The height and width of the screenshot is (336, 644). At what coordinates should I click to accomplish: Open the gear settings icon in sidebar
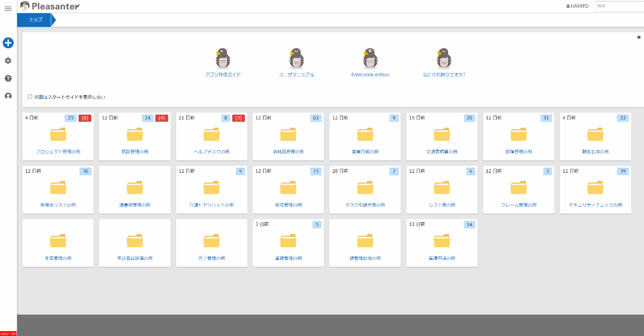(8, 61)
